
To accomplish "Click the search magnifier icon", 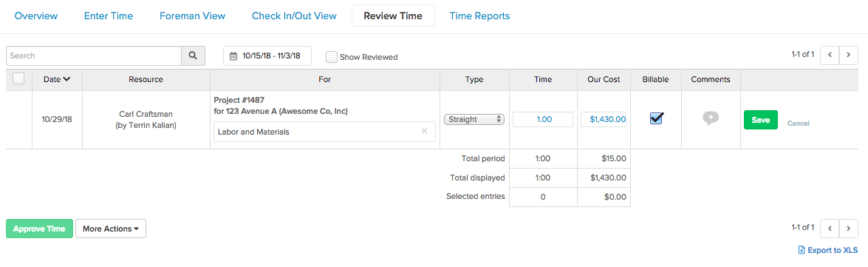I will point(193,56).
